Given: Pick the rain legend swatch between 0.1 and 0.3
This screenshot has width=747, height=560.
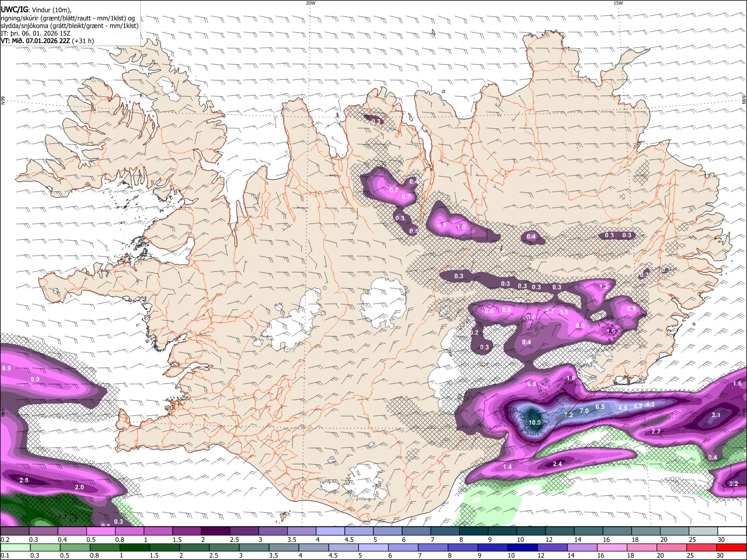Looking at the screenshot, I should [x=15, y=547].
